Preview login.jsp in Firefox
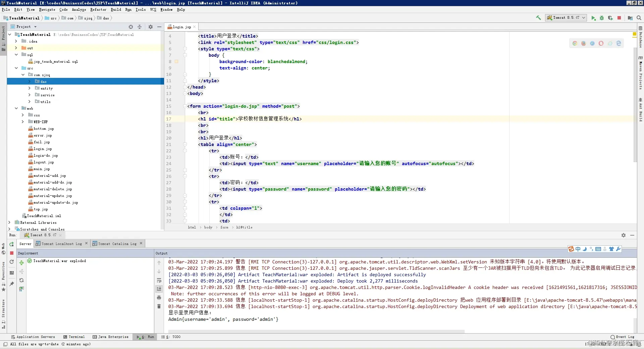This screenshot has height=349, width=644. 584,43
